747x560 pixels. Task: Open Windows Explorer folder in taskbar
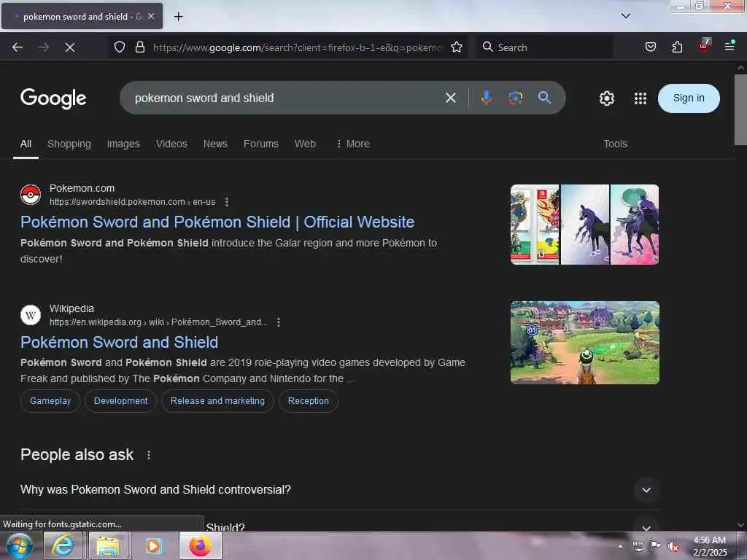[108, 545]
